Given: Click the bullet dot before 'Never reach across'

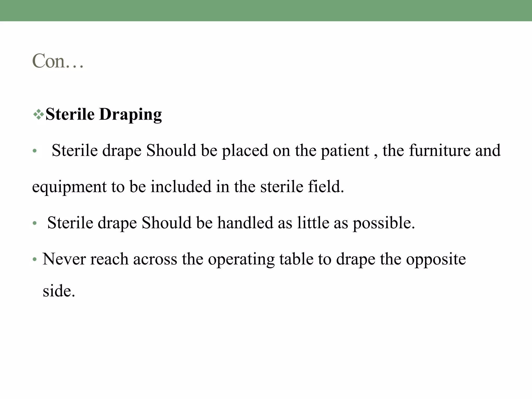Looking at the screenshot, I should pyautogui.click(x=35, y=260).
